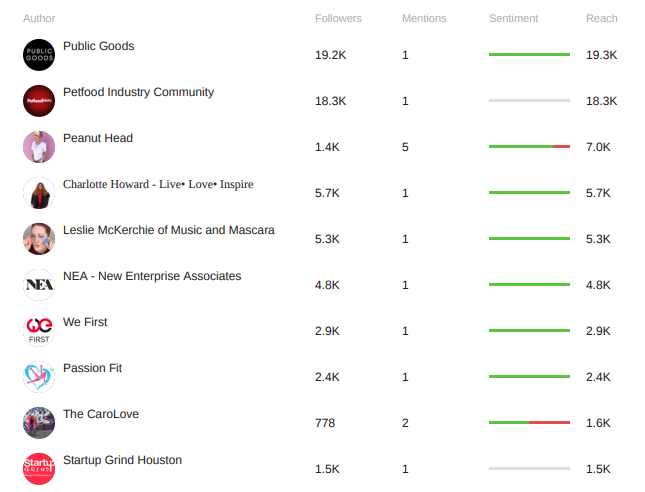645x492 pixels.
Task: Click Peanut Head's green-red sentiment bar
Action: 529,146
